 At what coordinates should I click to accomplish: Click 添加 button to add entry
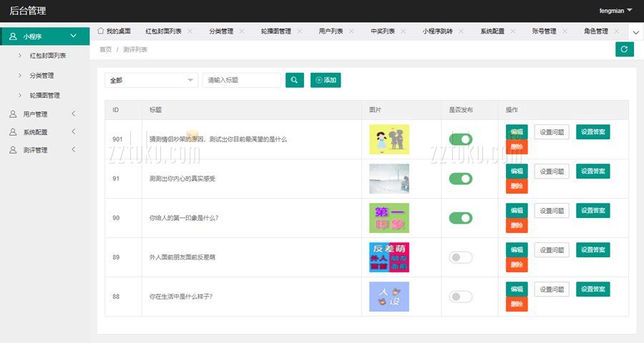click(326, 80)
